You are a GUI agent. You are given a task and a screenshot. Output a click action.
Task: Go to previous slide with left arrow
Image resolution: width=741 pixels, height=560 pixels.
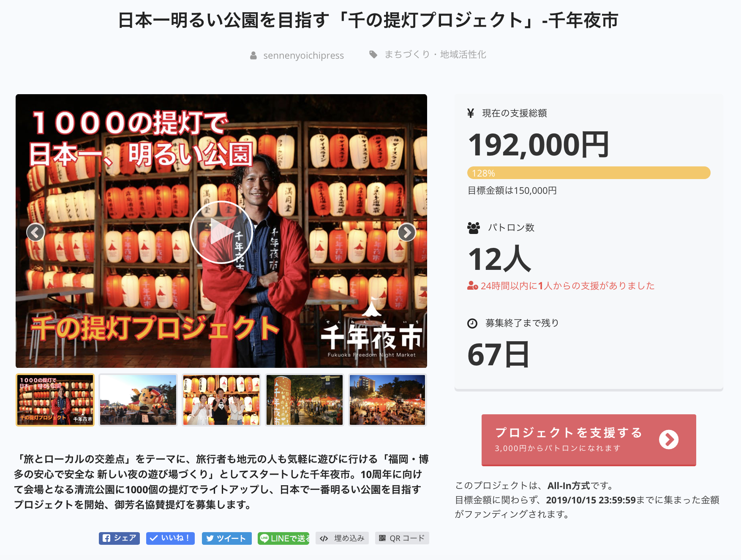tap(35, 232)
